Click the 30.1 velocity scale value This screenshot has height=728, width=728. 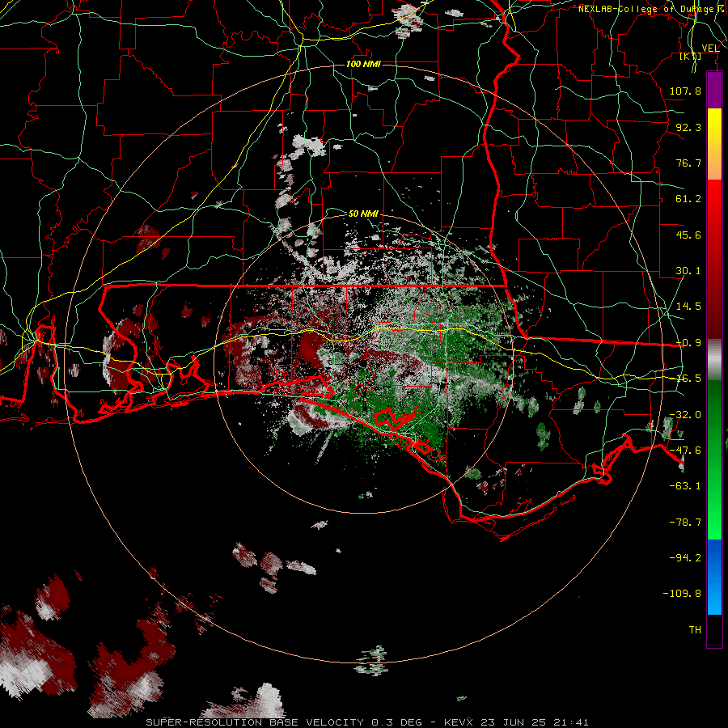pyautogui.click(x=688, y=271)
